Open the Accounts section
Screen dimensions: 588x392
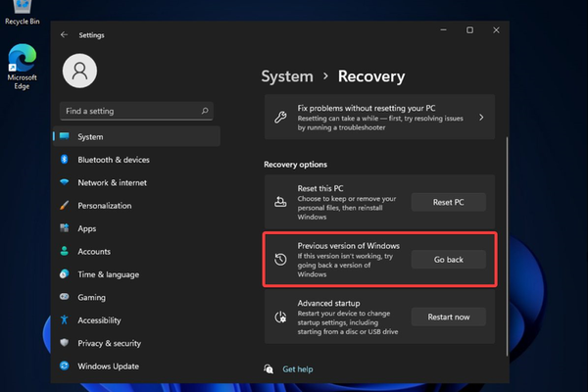click(x=94, y=251)
